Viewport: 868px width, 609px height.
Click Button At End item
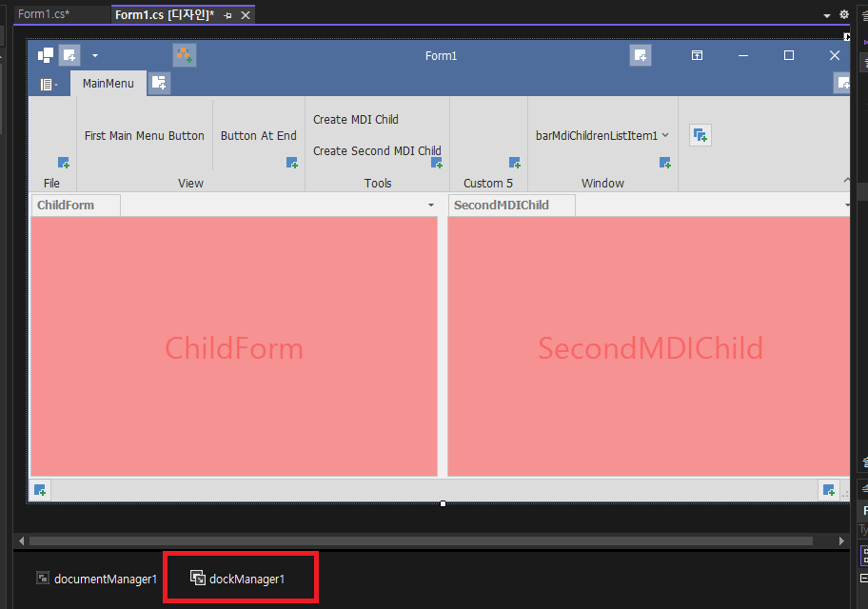pyautogui.click(x=259, y=136)
